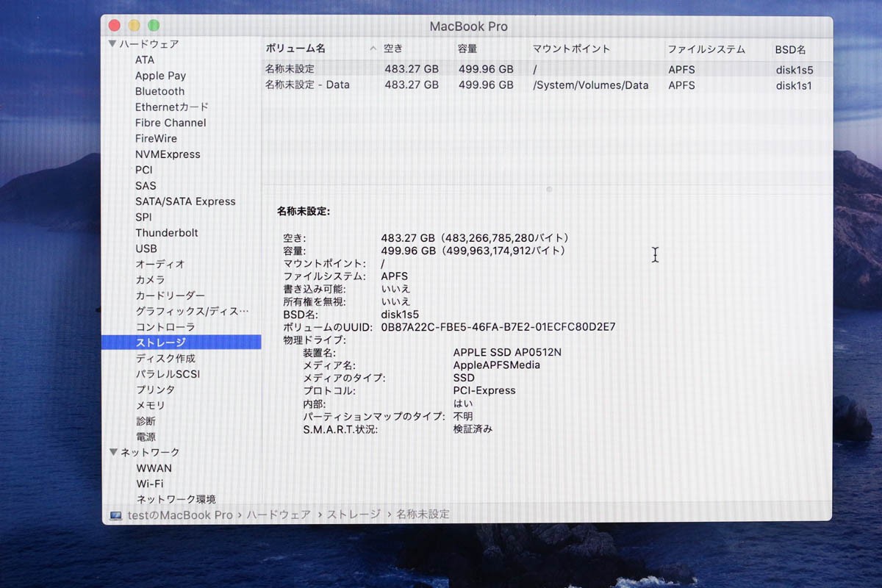Collapse the ネットワーク section triangle
The height and width of the screenshot is (588, 882).
(112, 452)
